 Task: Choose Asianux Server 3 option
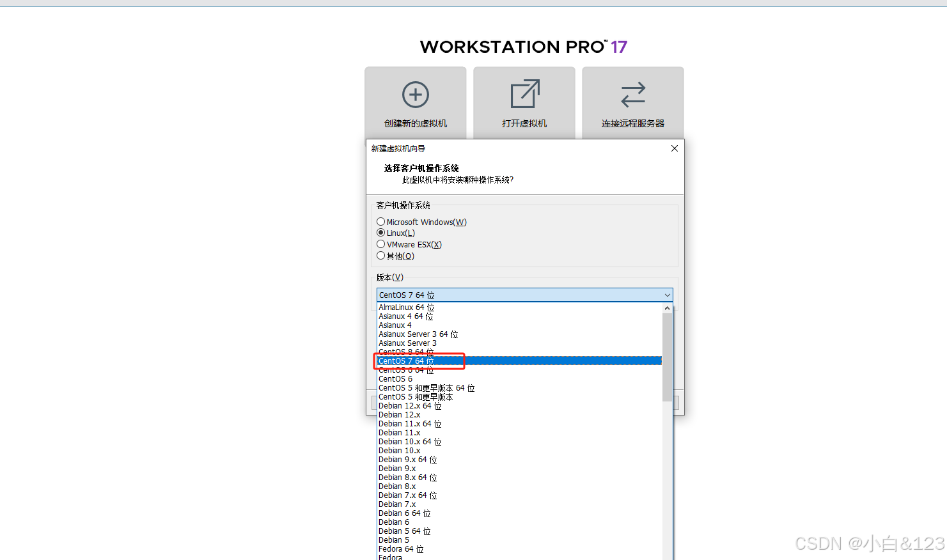pos(519,343)
